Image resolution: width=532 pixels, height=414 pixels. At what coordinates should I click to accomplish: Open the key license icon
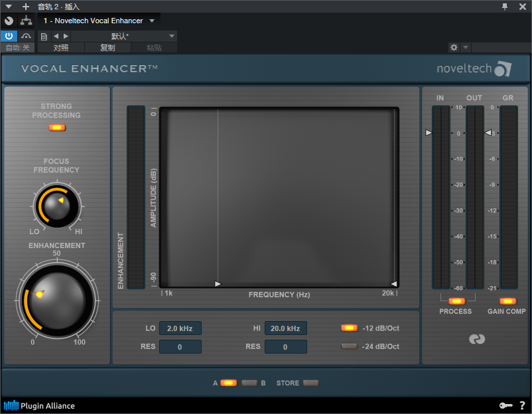(506, 405)
